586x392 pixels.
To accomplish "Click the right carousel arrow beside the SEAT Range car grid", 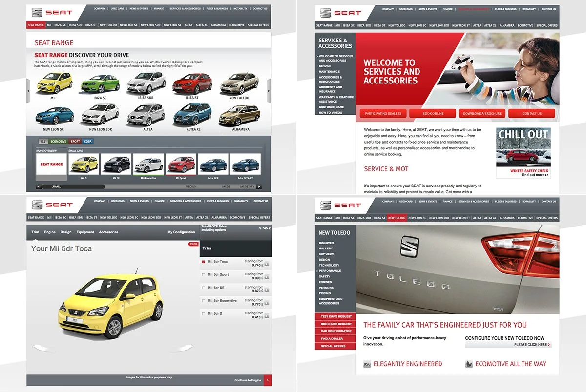I will coord(269,91).
